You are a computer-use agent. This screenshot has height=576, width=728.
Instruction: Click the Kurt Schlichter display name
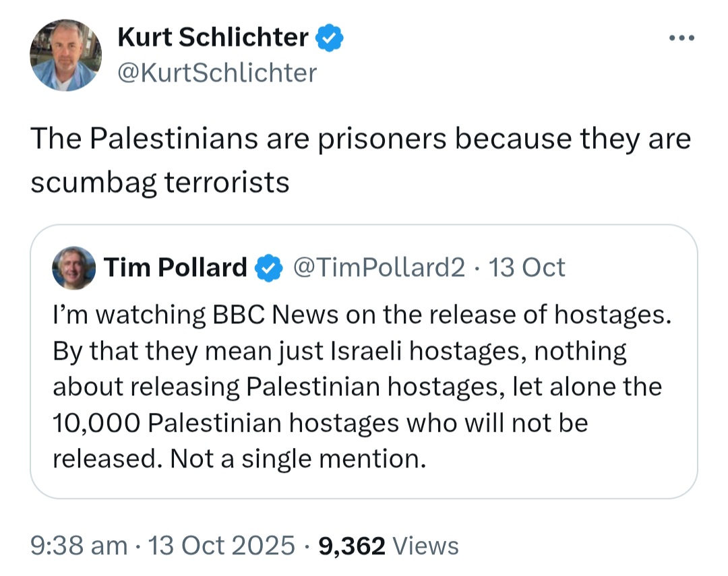(213, 38)
